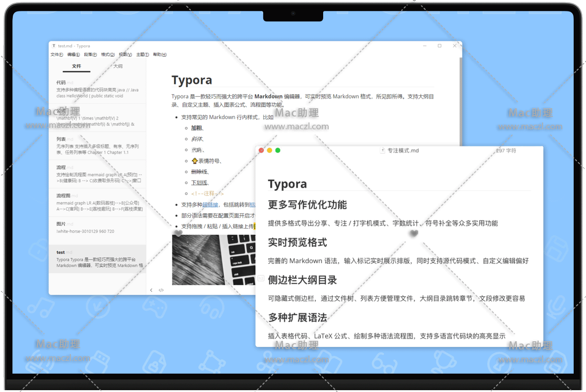Click the Typora app icon in title bar
Image resolution: width=586 pixels, height=392 pixels.
coord(54,46)
